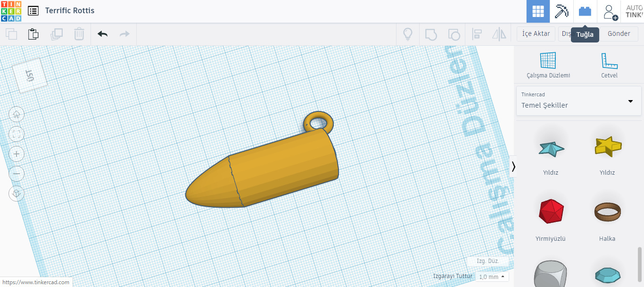
Task: Expand the collapsed right panel chevron
Action: coord(513,166)
